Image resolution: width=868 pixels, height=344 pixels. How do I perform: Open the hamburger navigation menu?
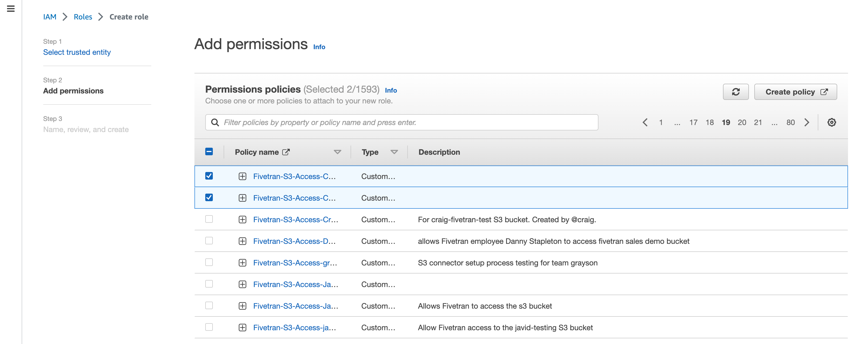click(x=11, y=9)
